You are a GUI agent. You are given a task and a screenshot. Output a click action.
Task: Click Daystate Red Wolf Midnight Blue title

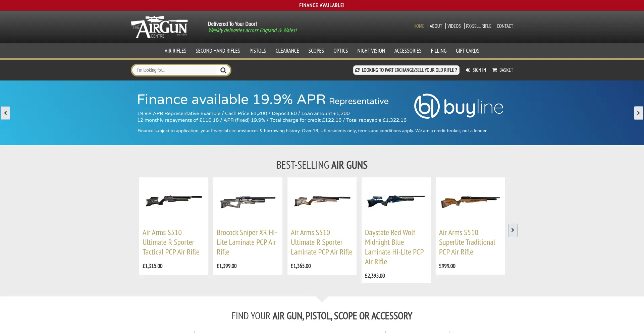tap(394, 247)
